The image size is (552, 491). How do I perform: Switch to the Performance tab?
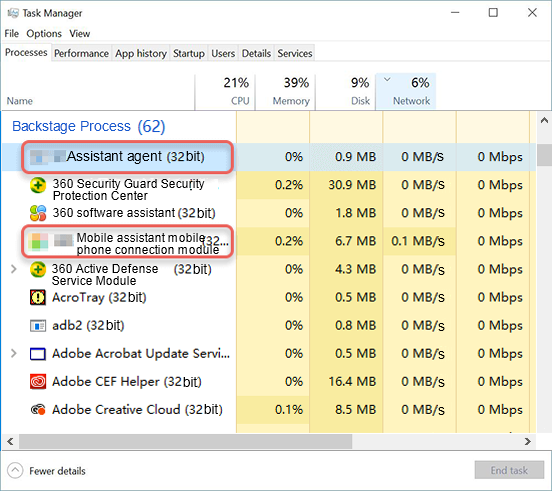click(81, 53)
